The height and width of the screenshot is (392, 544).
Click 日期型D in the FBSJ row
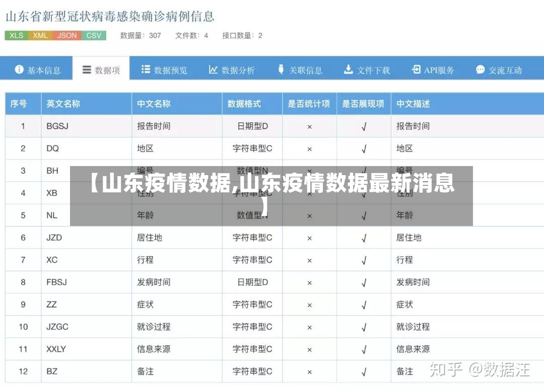tap(252, 282)
